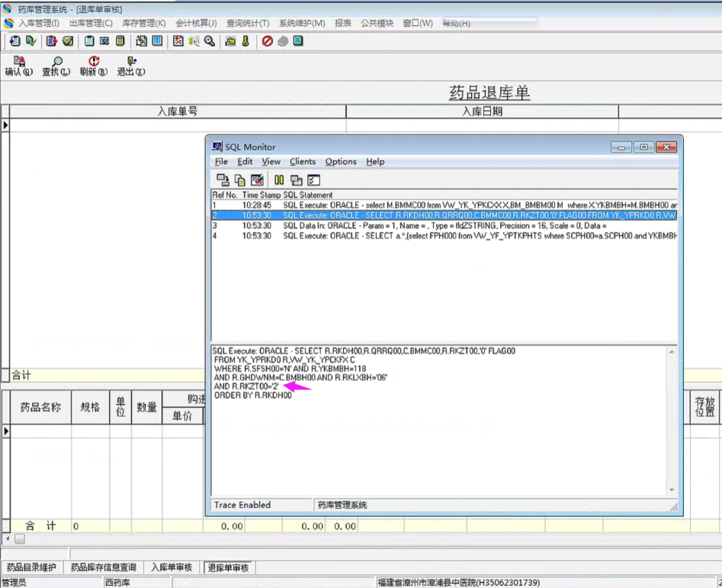Open the 查询统计(T) menu

248,23
